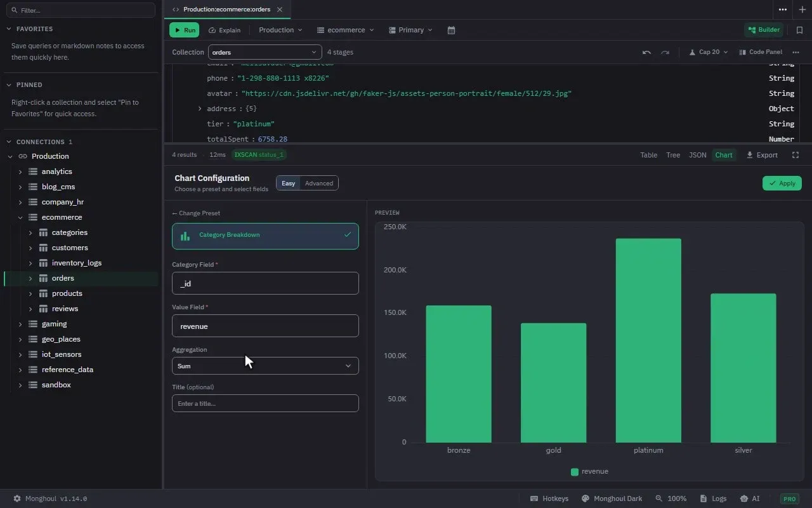Open the tab bar three-dot menu
Screen dimensions: 812x508
pyautogui.click(x=783, y=10)
